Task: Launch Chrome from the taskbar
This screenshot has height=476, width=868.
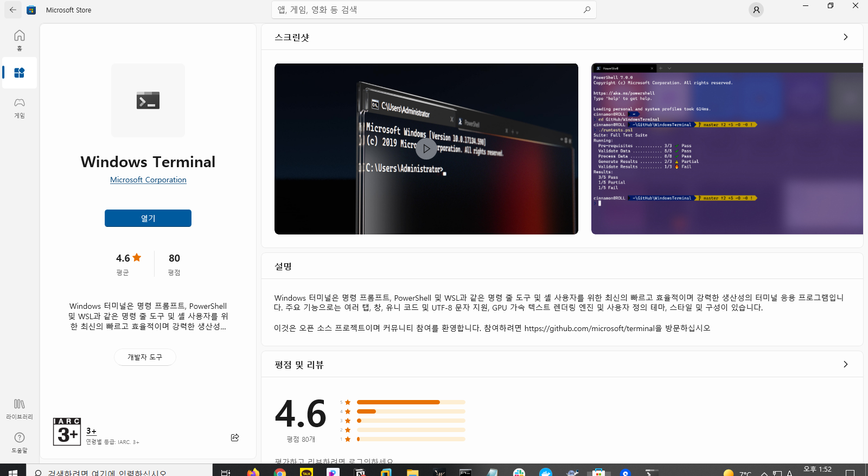Action: 280,472
